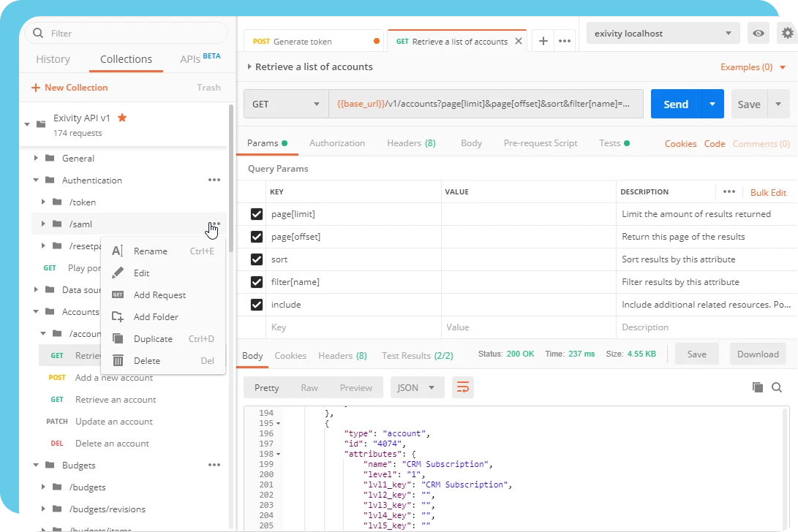Open the Code link
Image resolution: width=798 pixels, height=532 pixels.
715,143
